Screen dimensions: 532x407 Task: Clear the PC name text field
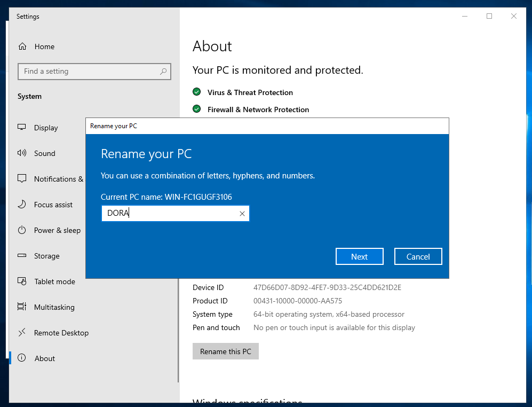242,214
